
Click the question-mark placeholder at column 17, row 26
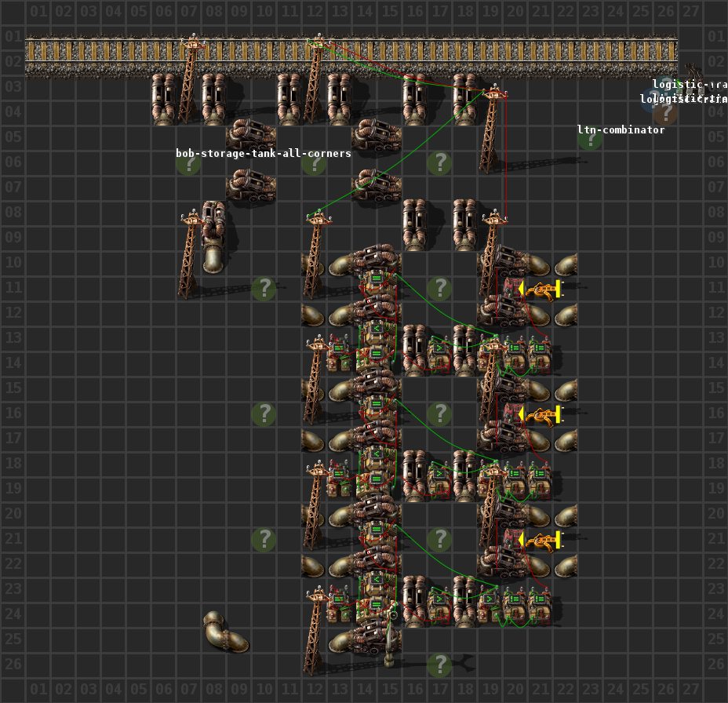(439, 665)
